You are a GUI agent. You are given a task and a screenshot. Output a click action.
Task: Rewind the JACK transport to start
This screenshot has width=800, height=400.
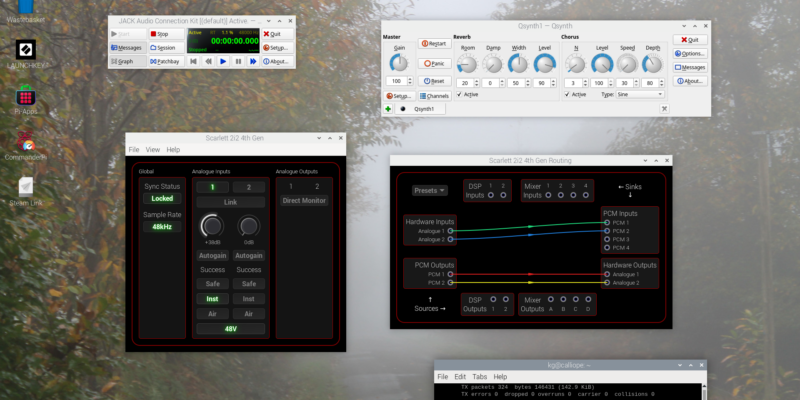pos(193,61)
